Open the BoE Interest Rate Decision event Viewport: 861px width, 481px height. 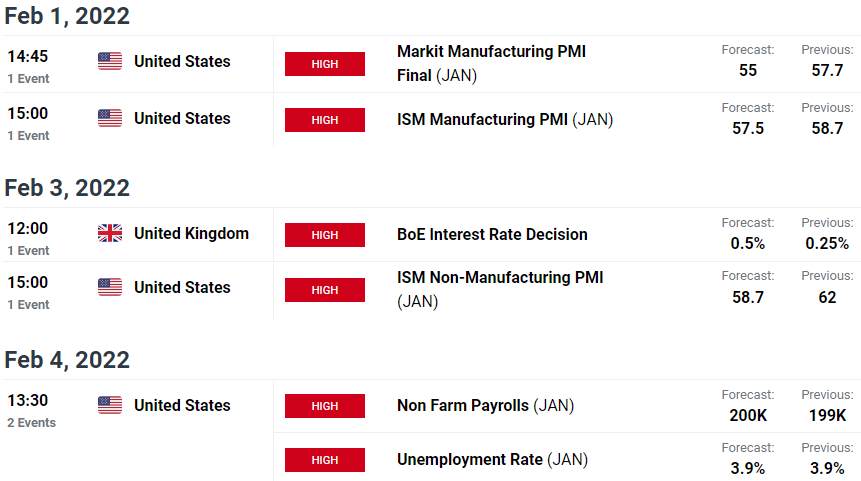[492, 234]
